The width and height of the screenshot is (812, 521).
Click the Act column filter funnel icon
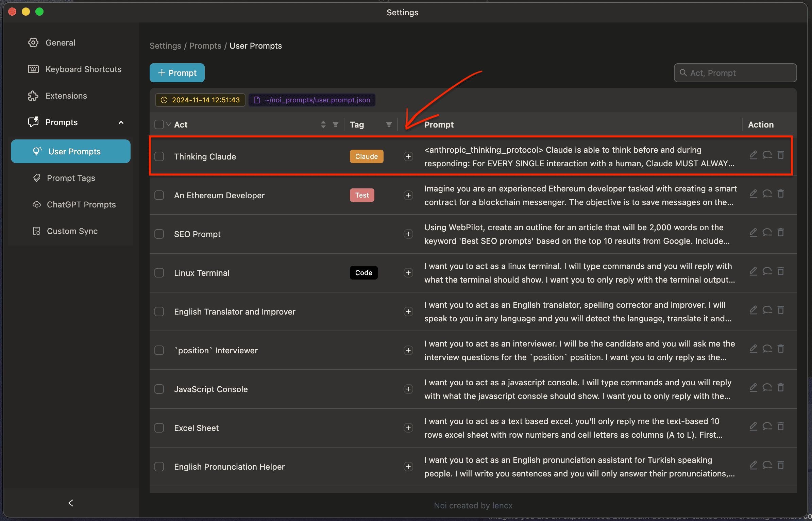tap(336, 124)
